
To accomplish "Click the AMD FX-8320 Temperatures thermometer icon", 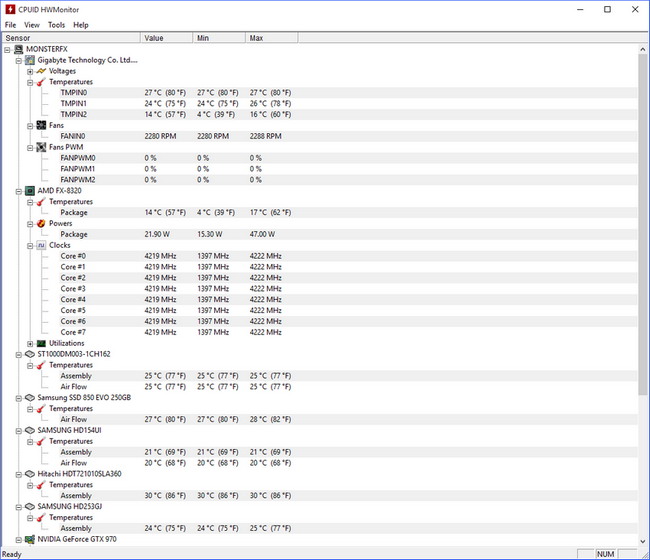I will 41,202.
